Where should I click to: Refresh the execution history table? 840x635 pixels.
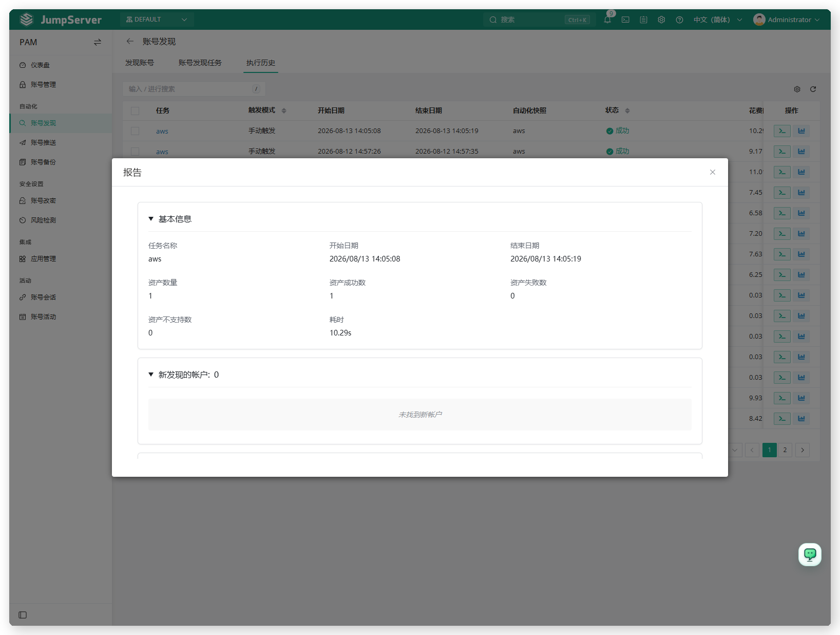pyautogui.click(x=813, y=89)
